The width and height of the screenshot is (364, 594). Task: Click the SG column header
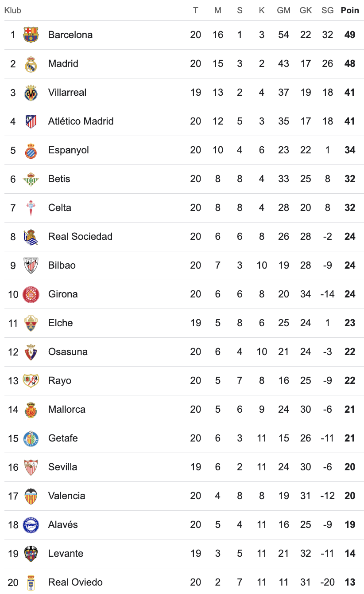click(328, 10)
